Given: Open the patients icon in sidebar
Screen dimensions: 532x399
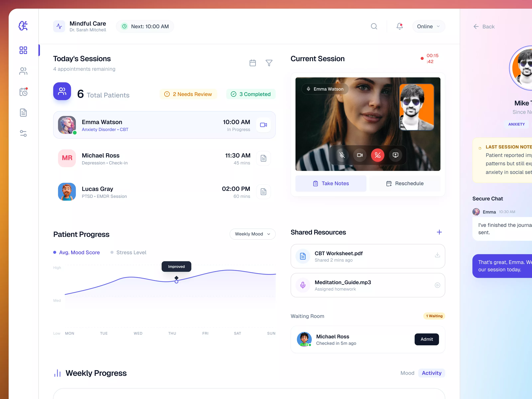Looking at the screenshot, I should [23, 71].
